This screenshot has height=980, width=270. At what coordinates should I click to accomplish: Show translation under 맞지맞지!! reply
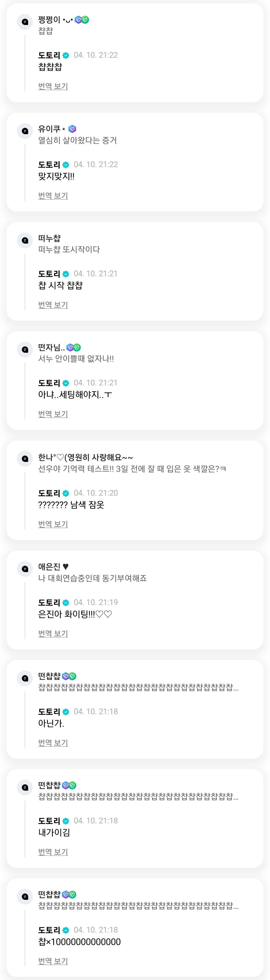click(53, 196)
